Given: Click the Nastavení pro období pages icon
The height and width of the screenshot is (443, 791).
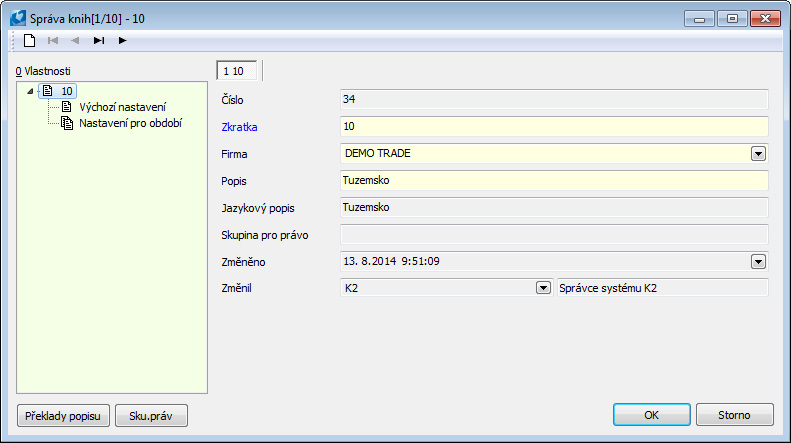Looking at the screenshot, I should (x=67, y=123).
